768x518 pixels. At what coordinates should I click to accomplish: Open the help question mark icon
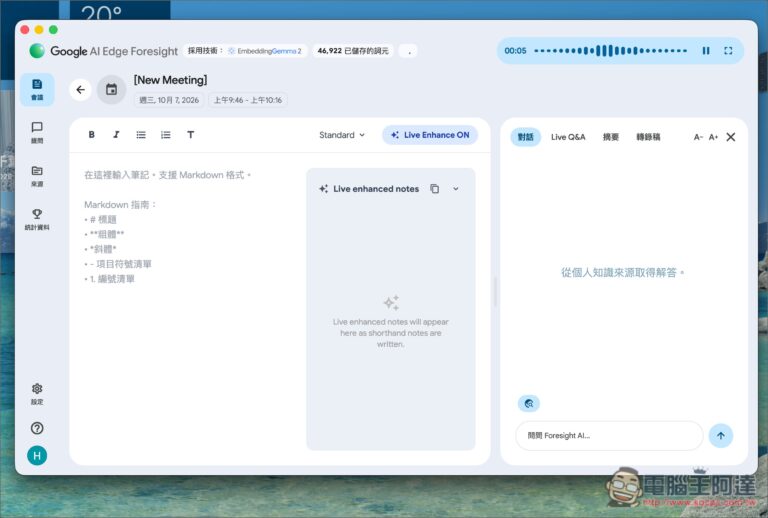(x=37, y=428)
